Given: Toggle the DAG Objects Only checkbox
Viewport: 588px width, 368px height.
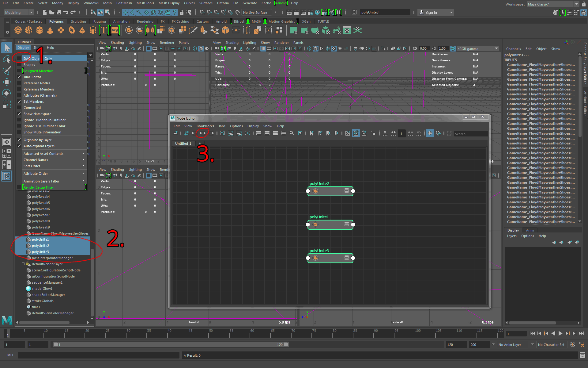Looking at the screenshot, I should click(x=20, y=58).
